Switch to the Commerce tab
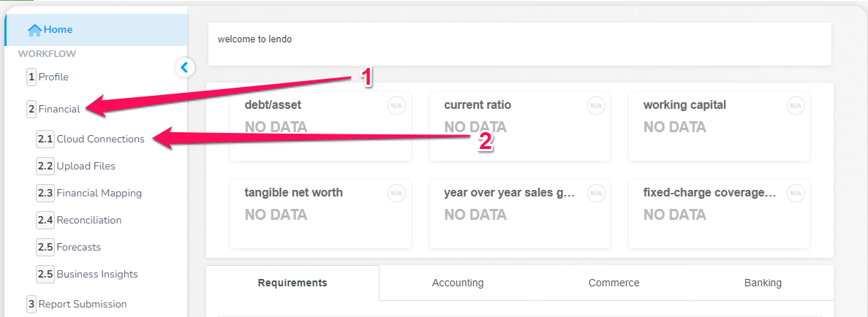 pos(614,283)
